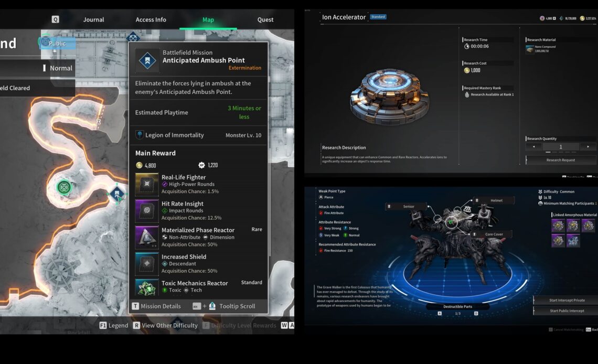The height and width of the screenshot is (364, 598).
Task: Open the Access Info tab
Action: (x=151, y=20)
